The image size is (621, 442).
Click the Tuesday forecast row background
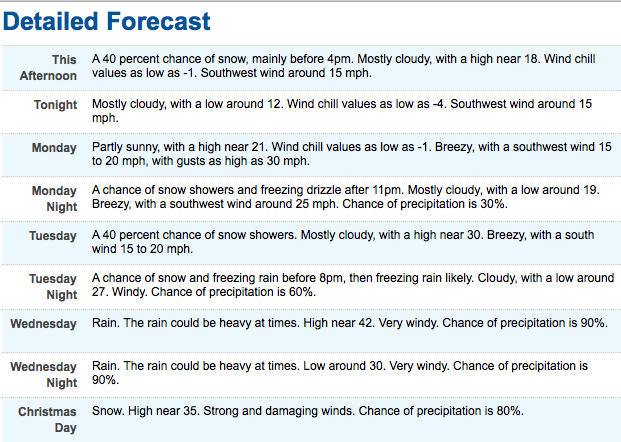(311, 242)
